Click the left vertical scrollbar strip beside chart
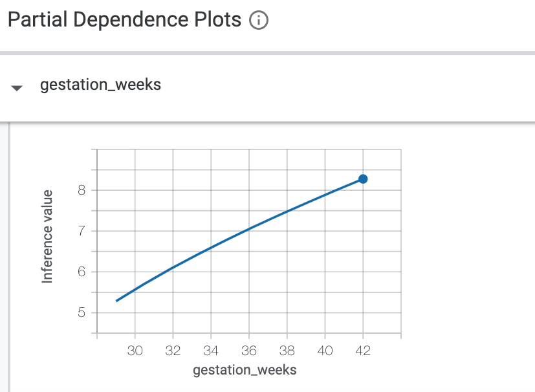Screen dimensions: 535x392 pyautogui.click(x=8, y=259)
